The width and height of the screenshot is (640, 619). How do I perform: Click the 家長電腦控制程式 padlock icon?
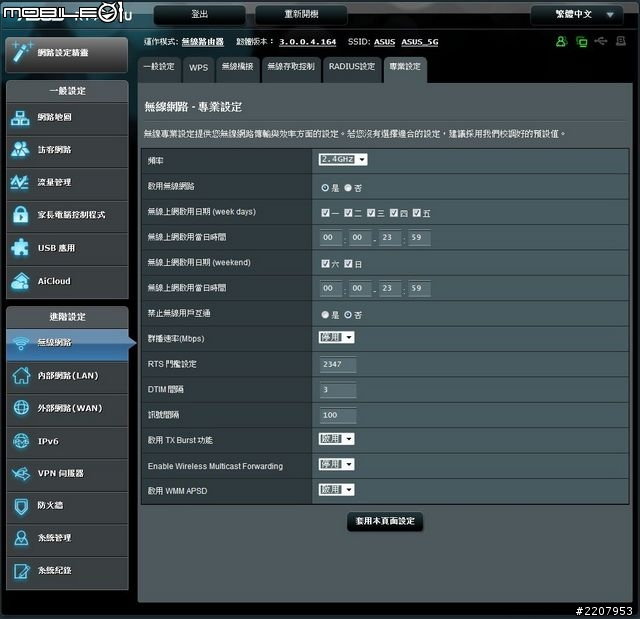21,215
